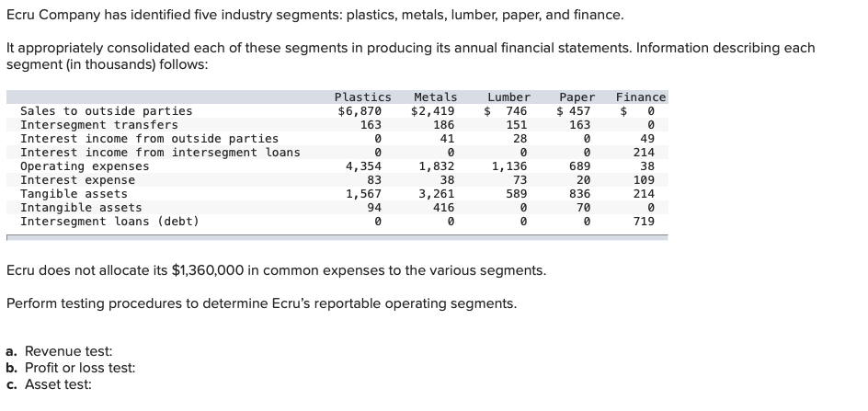Click the $ 457 Paper sales value

click(x=574, y=111)
